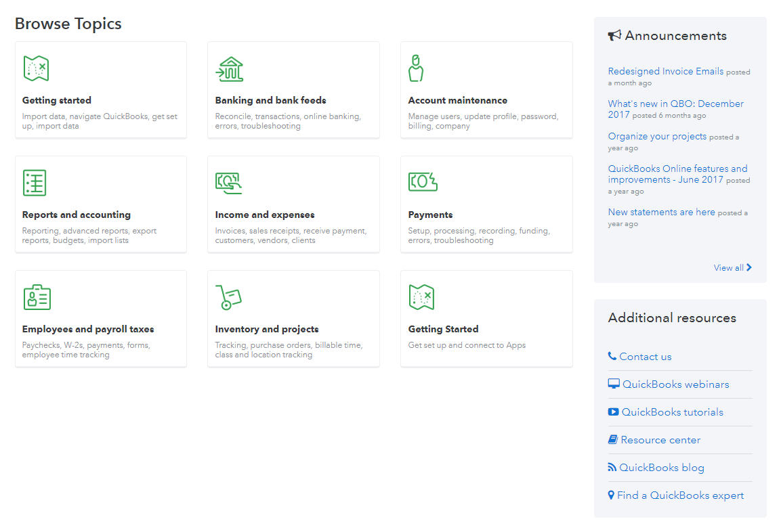Click the 'Additional resources' heading
The height and width of the screenshot is (532, 781).
tap(672, 317)
